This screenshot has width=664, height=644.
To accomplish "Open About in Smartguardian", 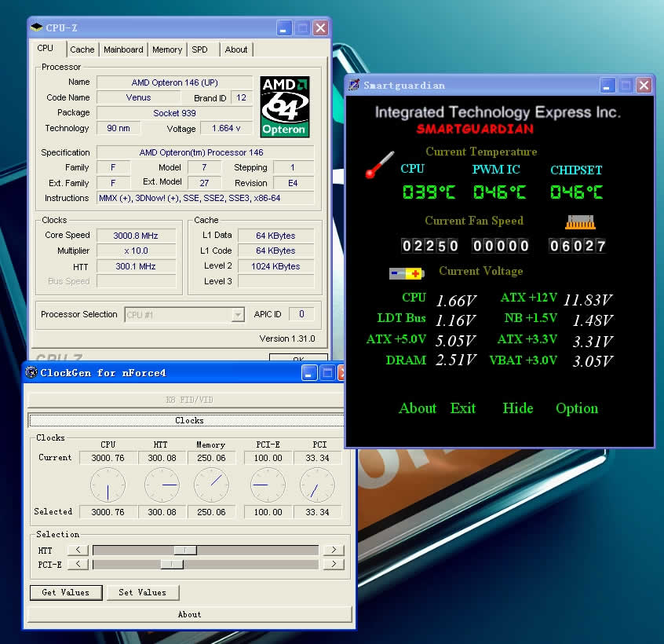I will (x=417, y=408).
